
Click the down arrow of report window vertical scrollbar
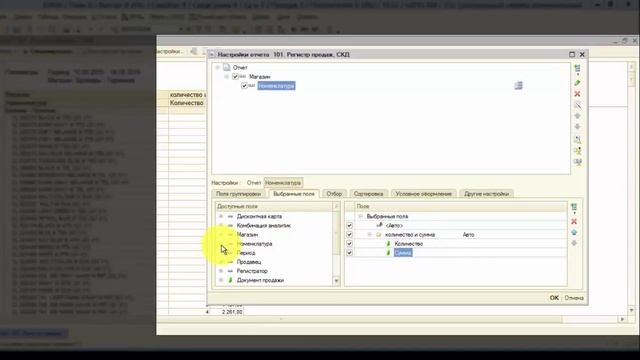[631, 311]
